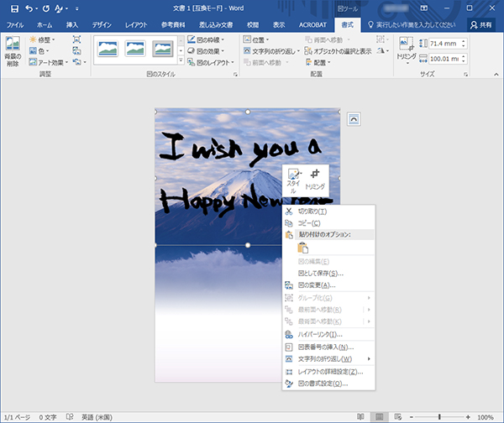Choose 図の書式設定(O) in context menu
The height and width of the screenshot is (423, 504).
[x=323, y=384]
